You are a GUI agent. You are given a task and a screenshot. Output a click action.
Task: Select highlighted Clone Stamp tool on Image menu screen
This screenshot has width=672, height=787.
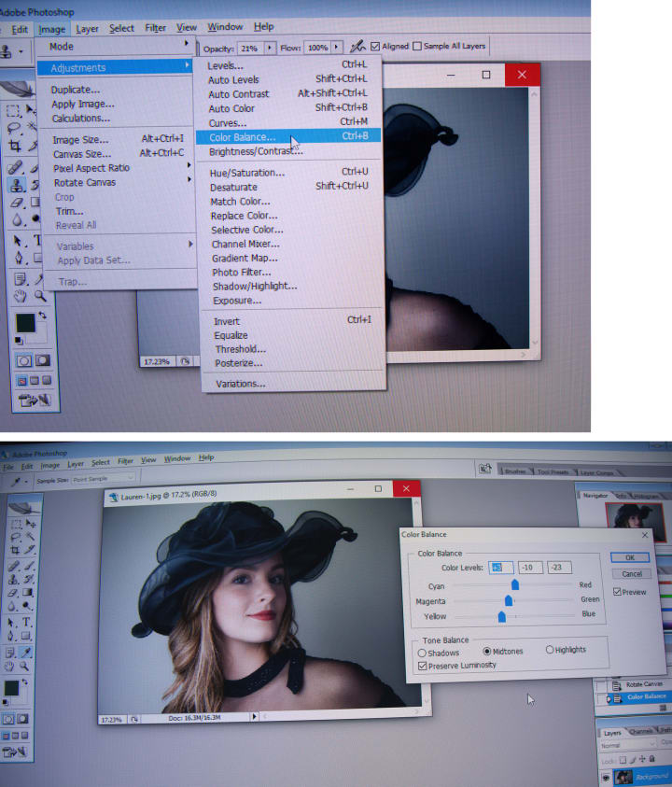point(17,185)
